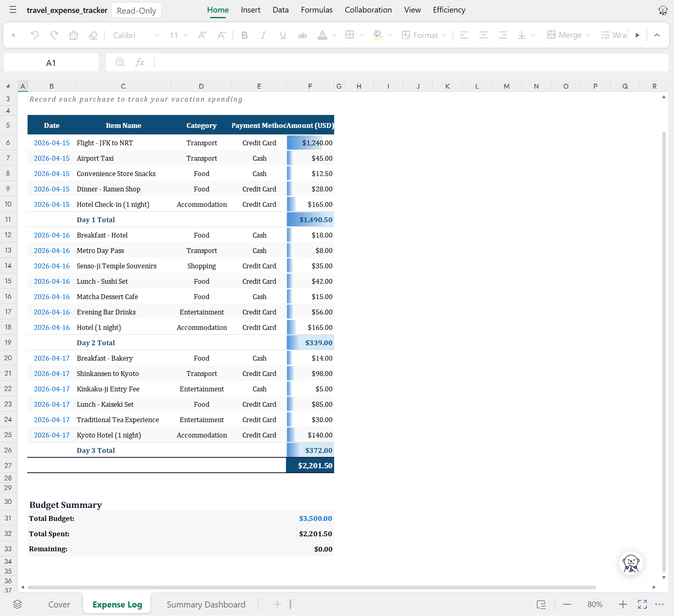Viewport: 674px width, 616px height.
Task: Open the Format dropdown
Action: click(424, 35)
